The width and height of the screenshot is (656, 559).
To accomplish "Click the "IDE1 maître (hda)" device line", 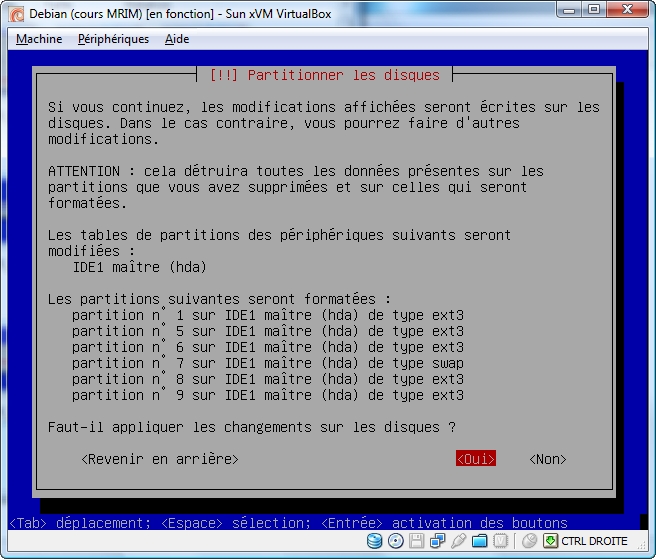I will (140, 267).
